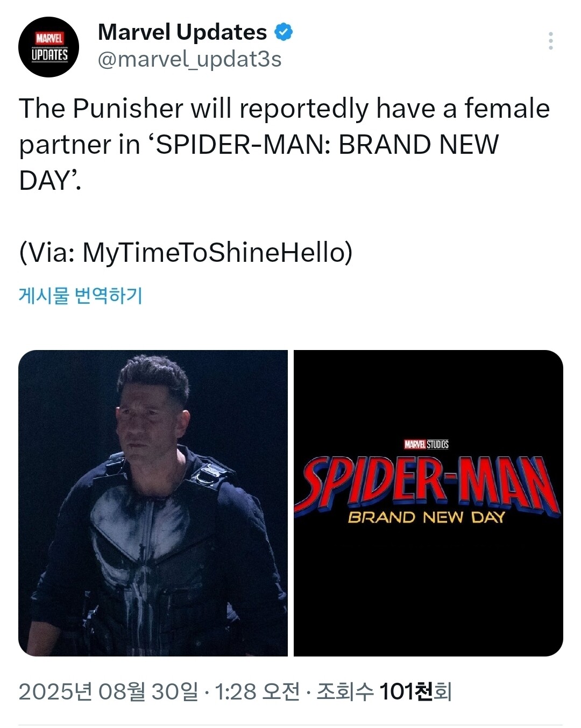Click the post date 2025년 08월 30일

(x=108, y=691)
